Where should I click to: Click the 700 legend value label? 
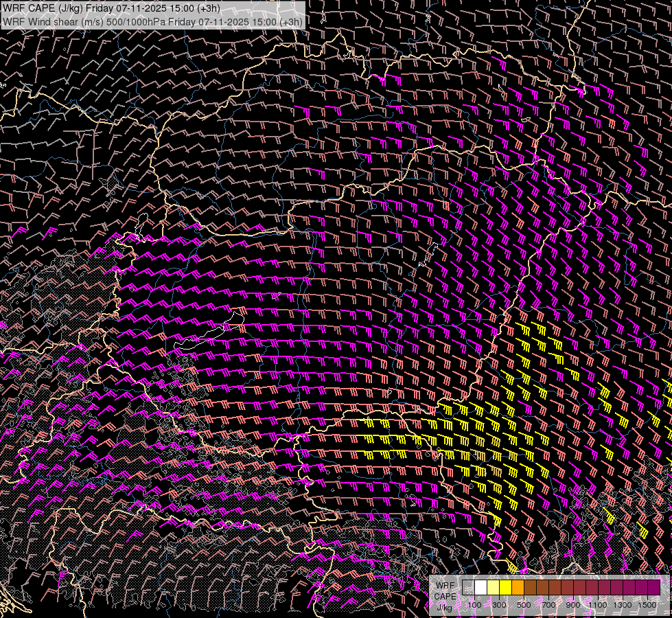[548, 605]
